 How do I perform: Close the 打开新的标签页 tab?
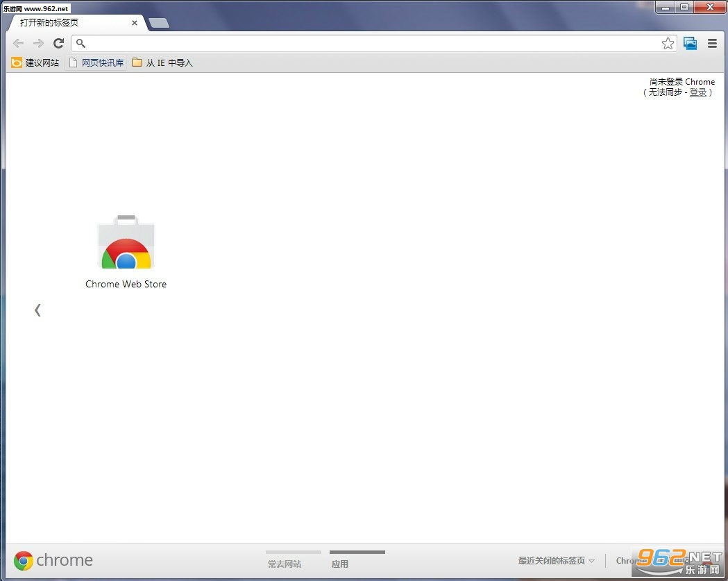point(134,23)
